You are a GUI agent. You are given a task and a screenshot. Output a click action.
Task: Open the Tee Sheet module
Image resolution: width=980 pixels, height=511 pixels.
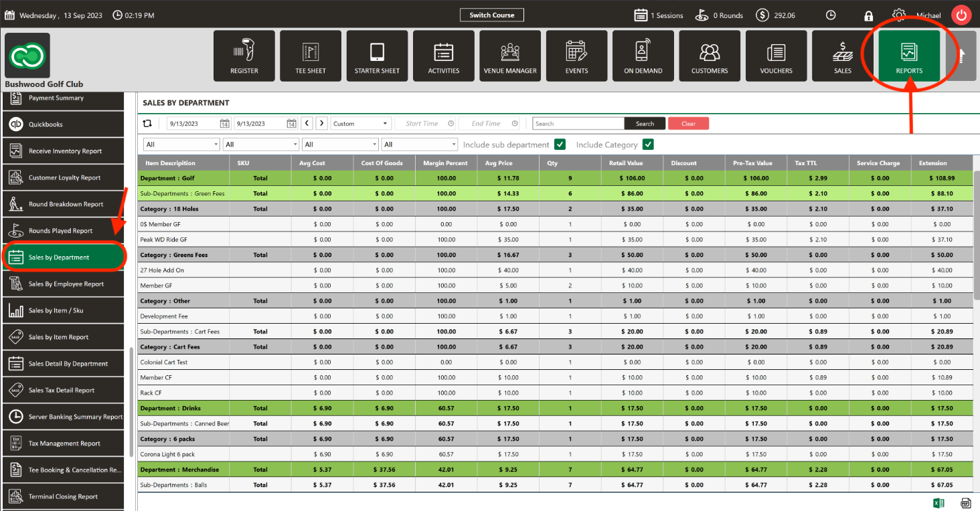pyautogui.click(x=311, y=56)
